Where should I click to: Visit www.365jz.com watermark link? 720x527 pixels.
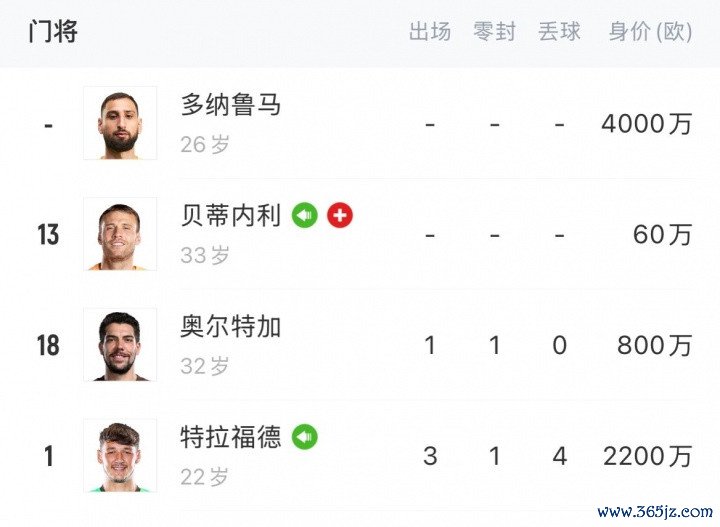click(655, 511)
